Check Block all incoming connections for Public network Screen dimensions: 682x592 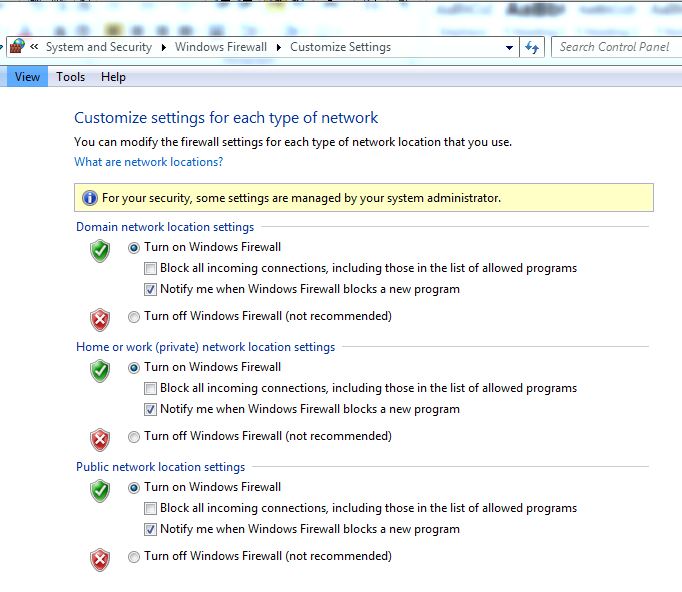(150, 508)
